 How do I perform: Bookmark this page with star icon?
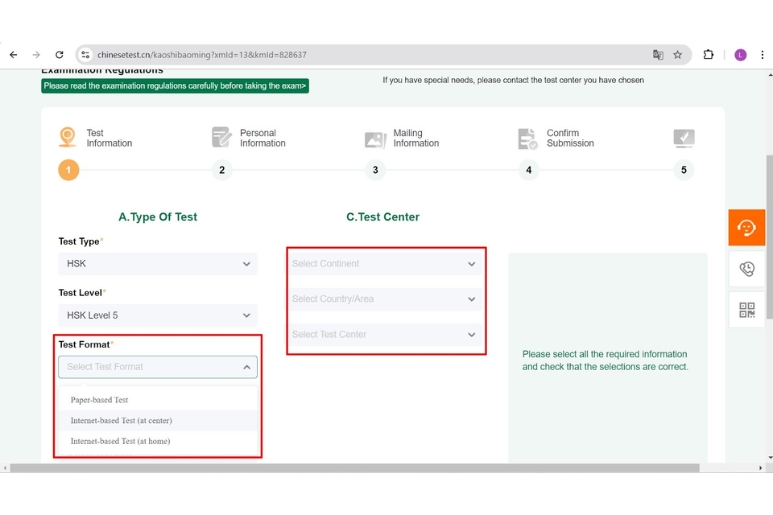click(x=678, y=55)
